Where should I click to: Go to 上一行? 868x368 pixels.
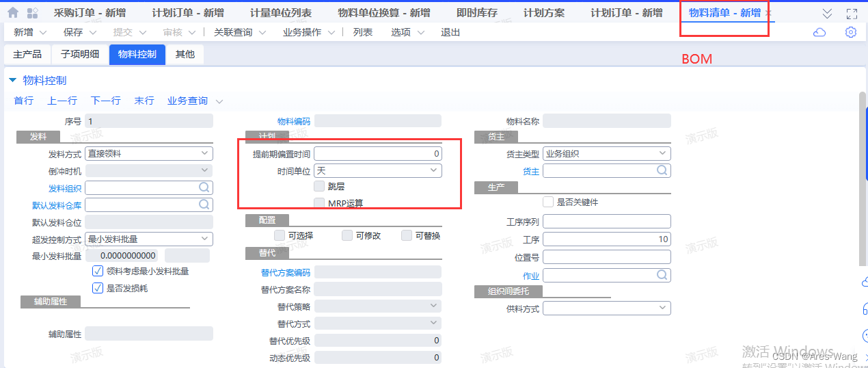point(62,101)
